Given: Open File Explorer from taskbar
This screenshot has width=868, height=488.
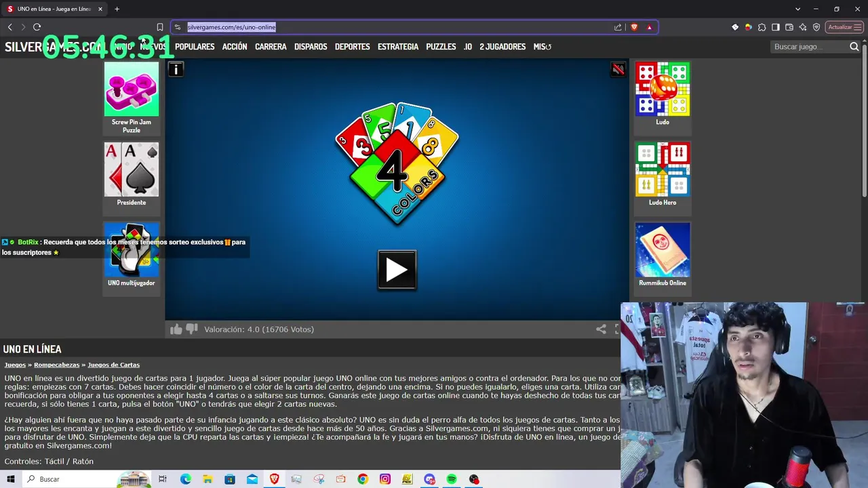Looking at the screenshot, I should coord(208,479).
